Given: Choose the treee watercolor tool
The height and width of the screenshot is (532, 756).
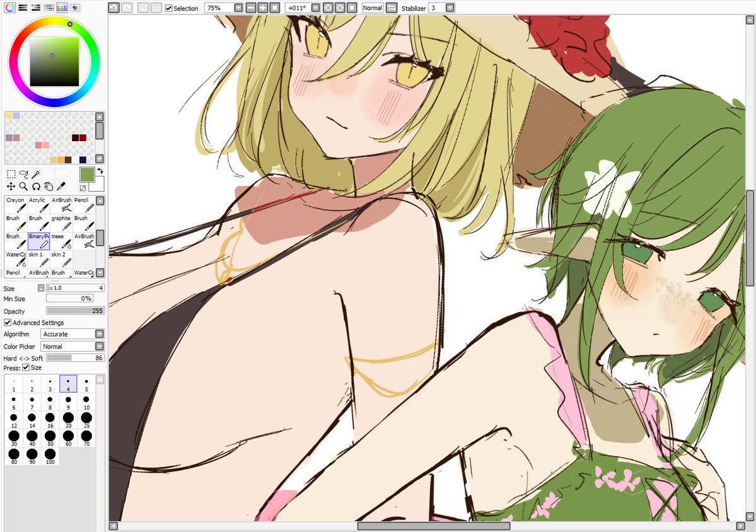Looking at the screenshot, I should point(61,241).
